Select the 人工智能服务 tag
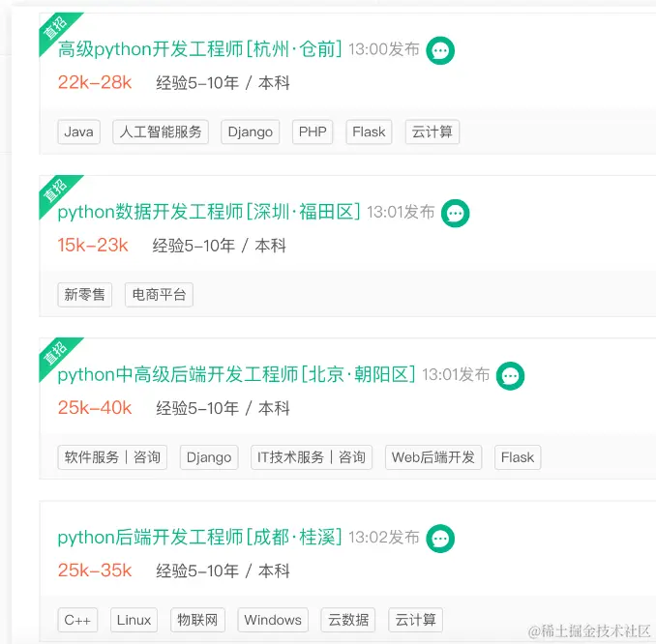656x644 pixels. click(x=161, y=132)
